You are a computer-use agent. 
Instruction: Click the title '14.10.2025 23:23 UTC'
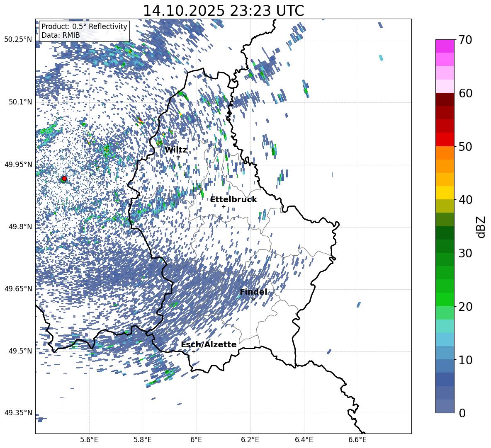tap(224, 11)
